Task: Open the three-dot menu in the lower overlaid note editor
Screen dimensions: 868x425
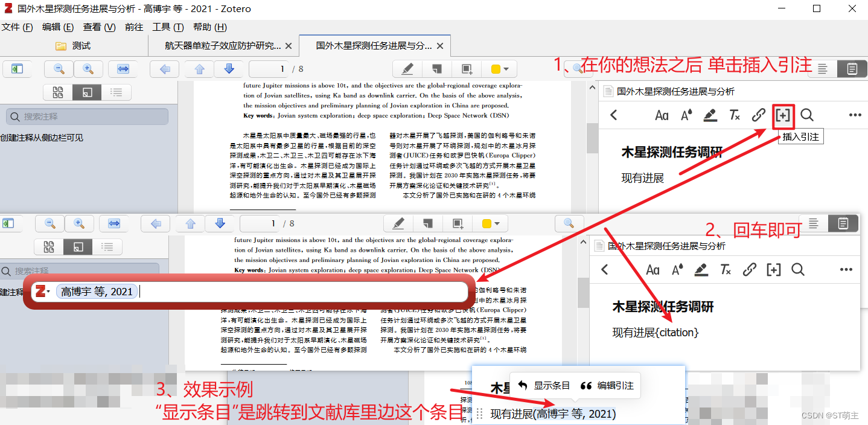Action: click(846, 270)
